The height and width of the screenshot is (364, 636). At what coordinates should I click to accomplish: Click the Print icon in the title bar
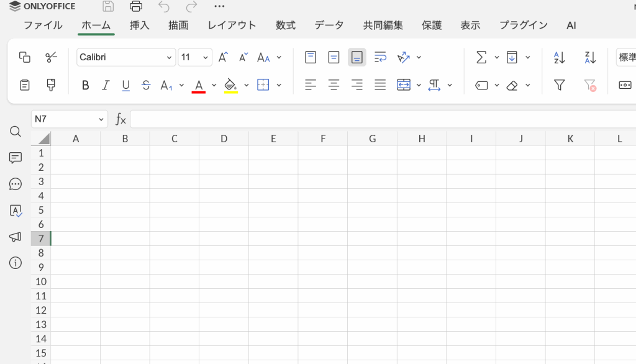pos(136,6)
